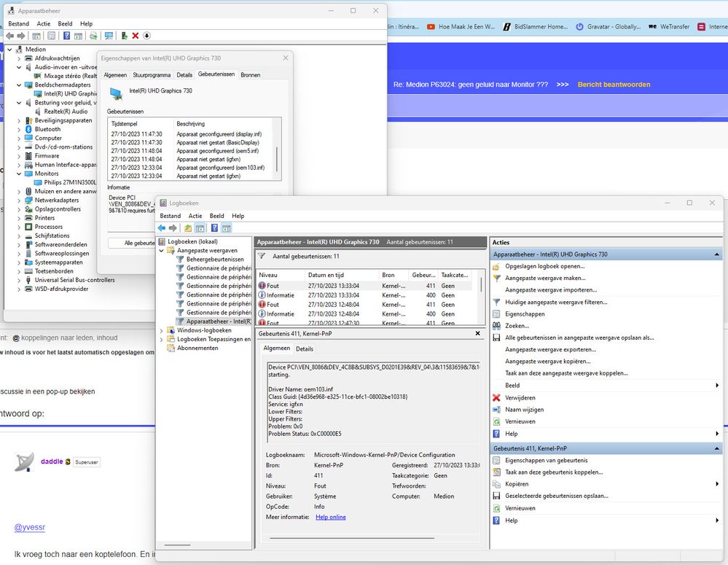Screen dimensions: 728x565
Task: Switch to the Details tab of Gebeurtenis 411
Action: click(x=304, y=348)
